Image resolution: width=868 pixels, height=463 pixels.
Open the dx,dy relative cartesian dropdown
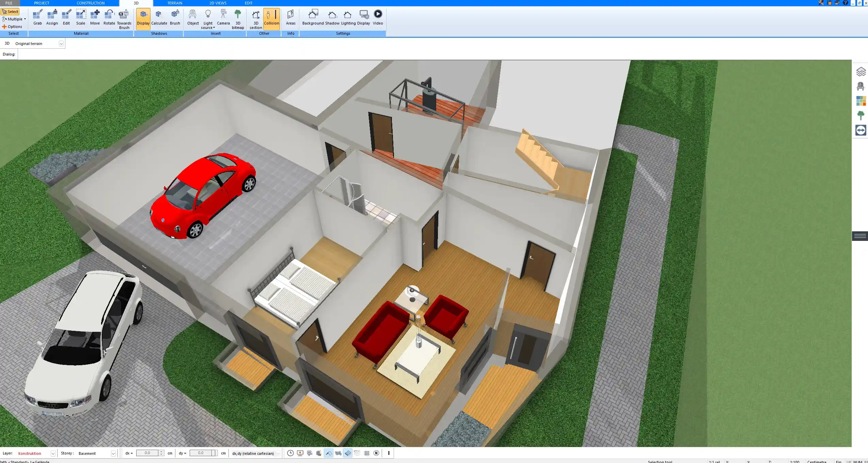(x=278, y=453)
